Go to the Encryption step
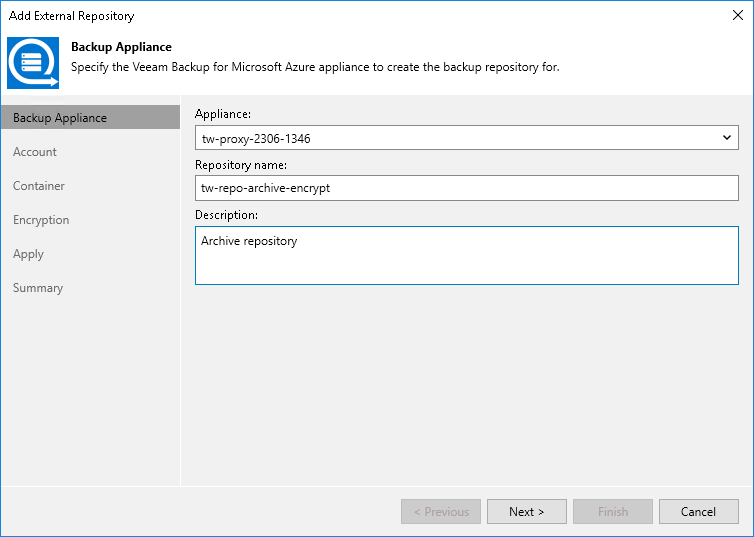Image resolution: width=754 pixels, height=537 pixels. (x=41, y=220)
